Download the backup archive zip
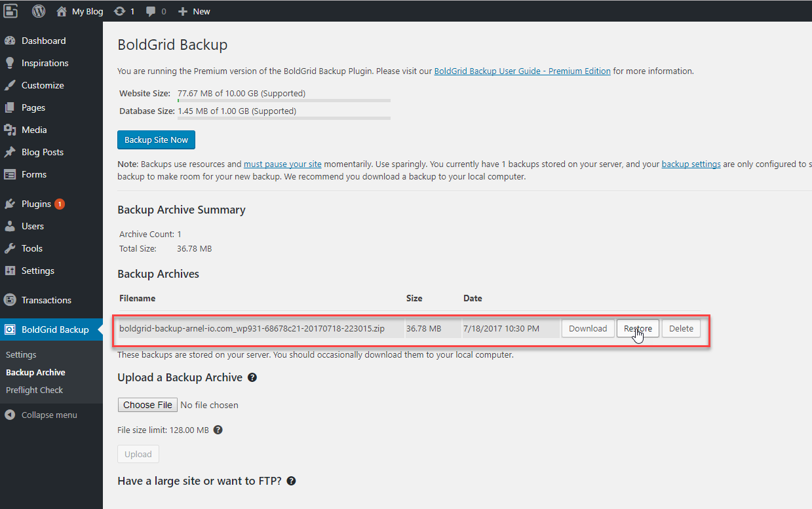 click(588, 328)
